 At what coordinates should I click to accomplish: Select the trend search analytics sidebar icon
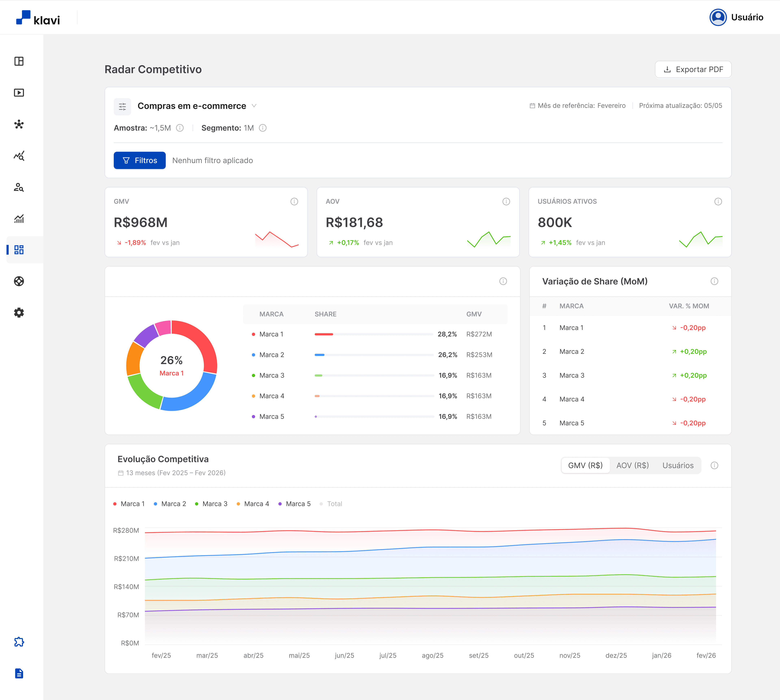pos(19,156)
